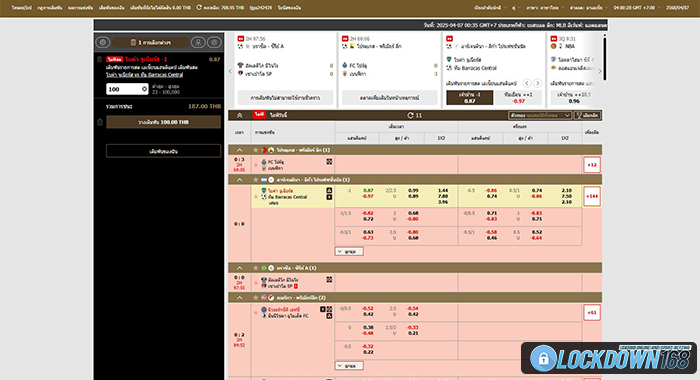Show previous featured match with left carousel arrow
Screen dimensions: 700x380
coord(231,71)
